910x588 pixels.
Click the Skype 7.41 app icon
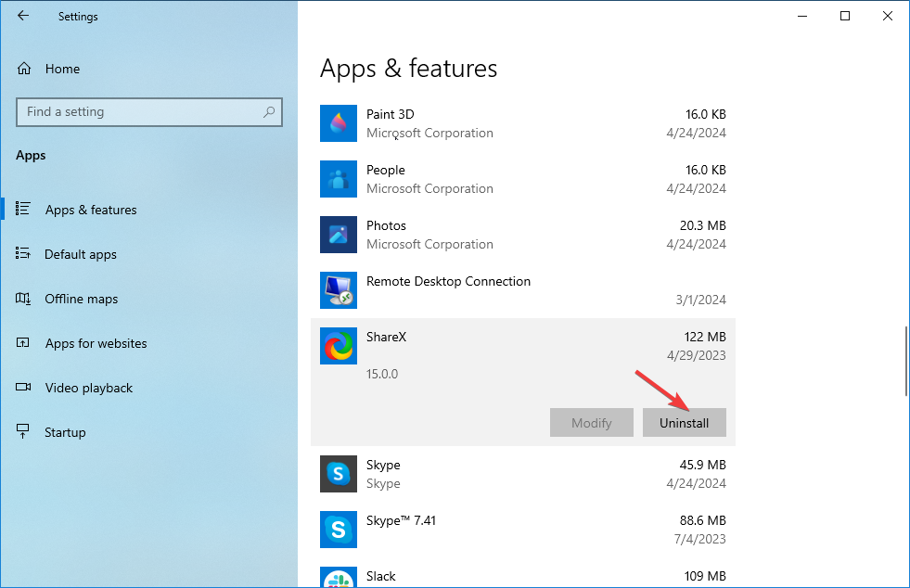pyautogui.click(x=339, y=530)
